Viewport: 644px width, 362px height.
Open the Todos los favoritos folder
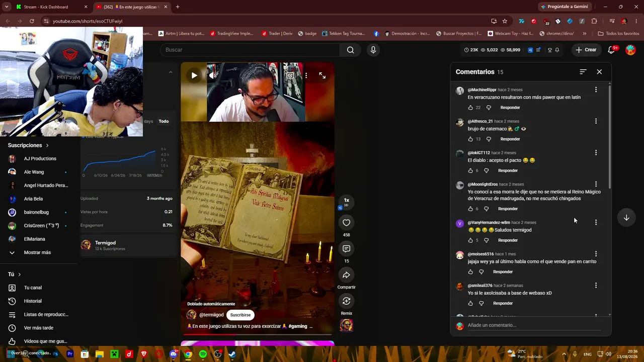[618, 34]
